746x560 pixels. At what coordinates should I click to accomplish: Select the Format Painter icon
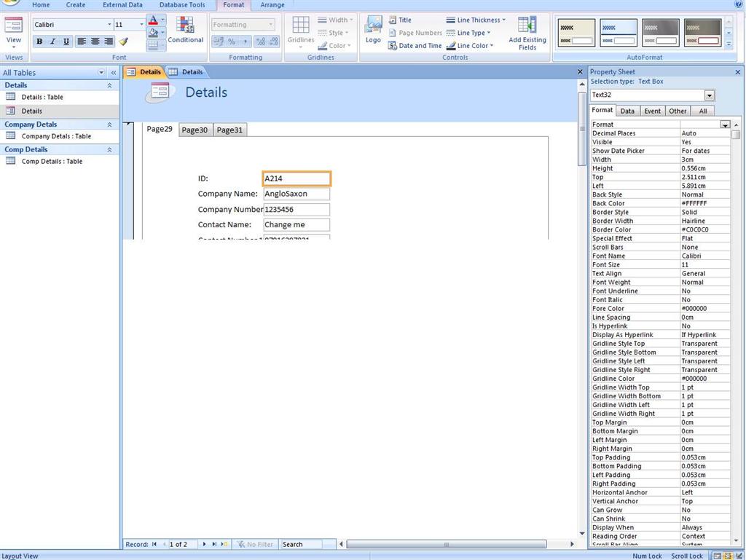pyautogui.click(x=124, y=42)
